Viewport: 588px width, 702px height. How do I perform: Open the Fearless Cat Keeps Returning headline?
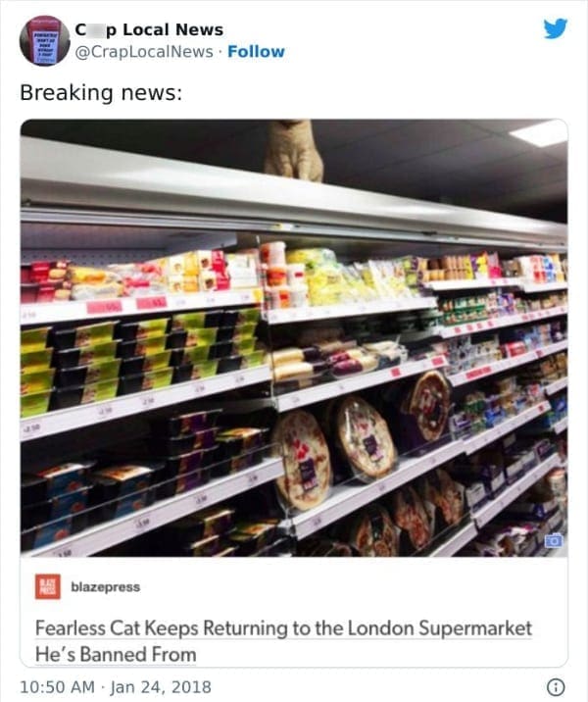point(283,627)
